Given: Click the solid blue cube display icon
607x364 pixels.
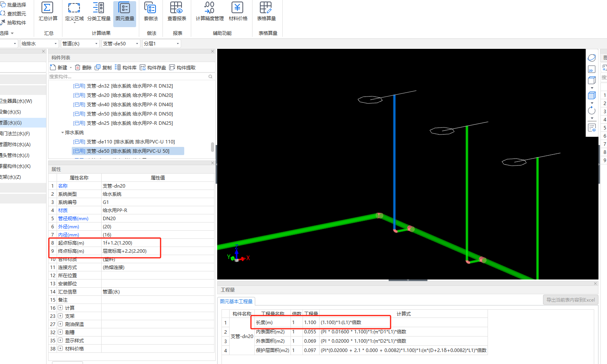Looking at the screenshot, I should (591, 95).
